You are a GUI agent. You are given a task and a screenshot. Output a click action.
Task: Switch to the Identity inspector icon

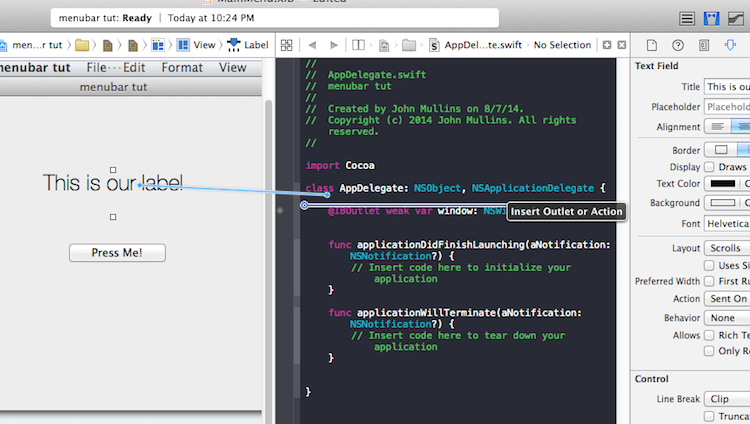point(704,45)
